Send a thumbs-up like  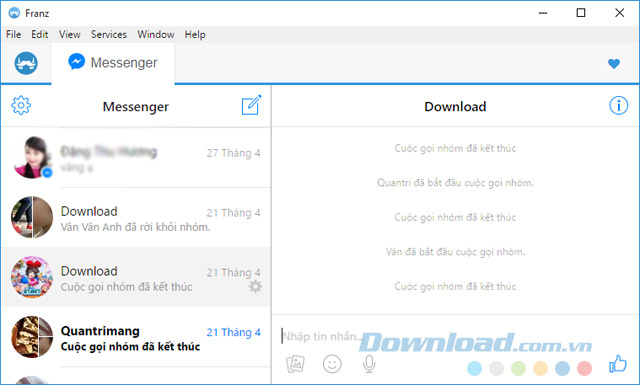click(x=618, y=363)
